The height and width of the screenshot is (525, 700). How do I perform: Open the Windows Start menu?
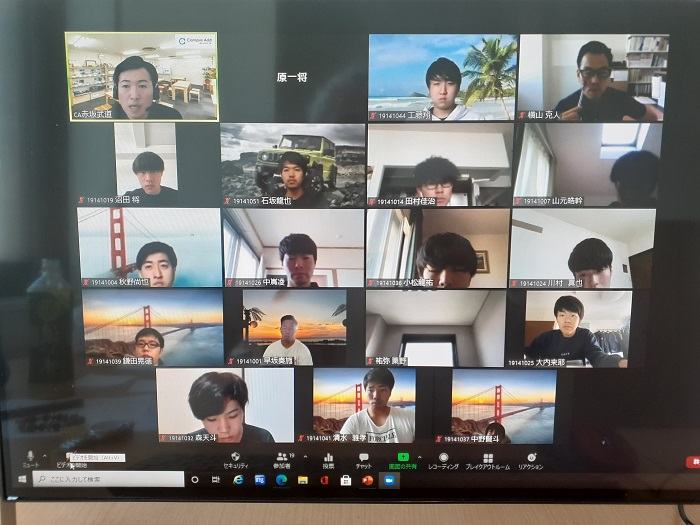coord(21,479)
